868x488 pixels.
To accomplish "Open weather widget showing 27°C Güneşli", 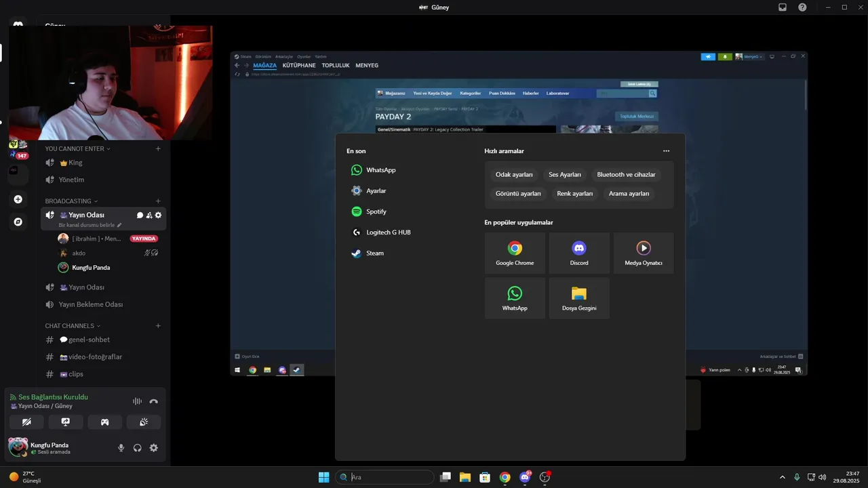I will pos(26,477).
